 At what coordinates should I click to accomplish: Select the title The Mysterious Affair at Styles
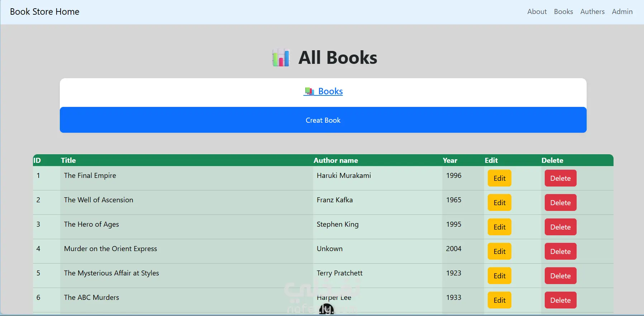pos(111,273)
